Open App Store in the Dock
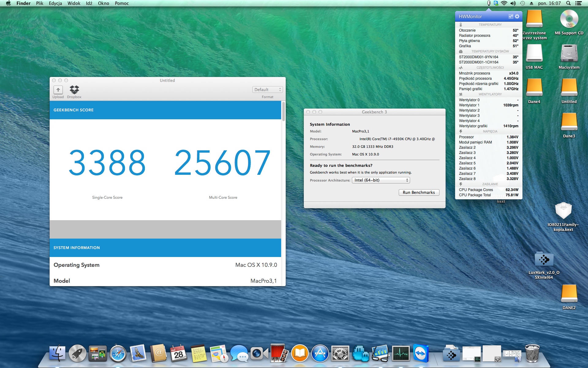 click(320, 354)
